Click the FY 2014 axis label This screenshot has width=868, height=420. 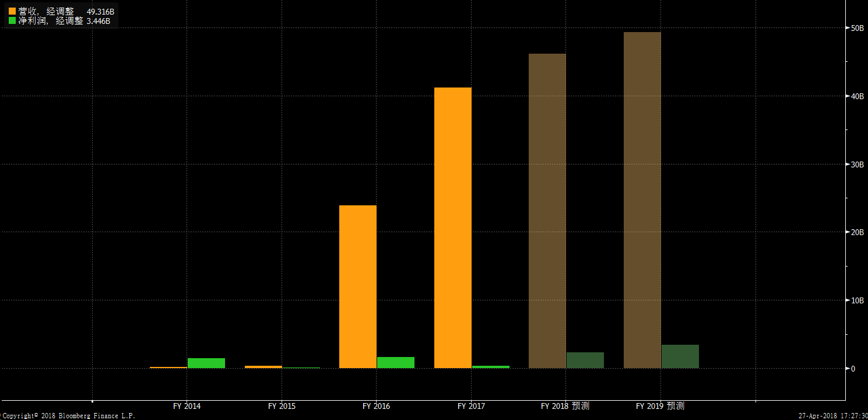[x=187, y=406]
